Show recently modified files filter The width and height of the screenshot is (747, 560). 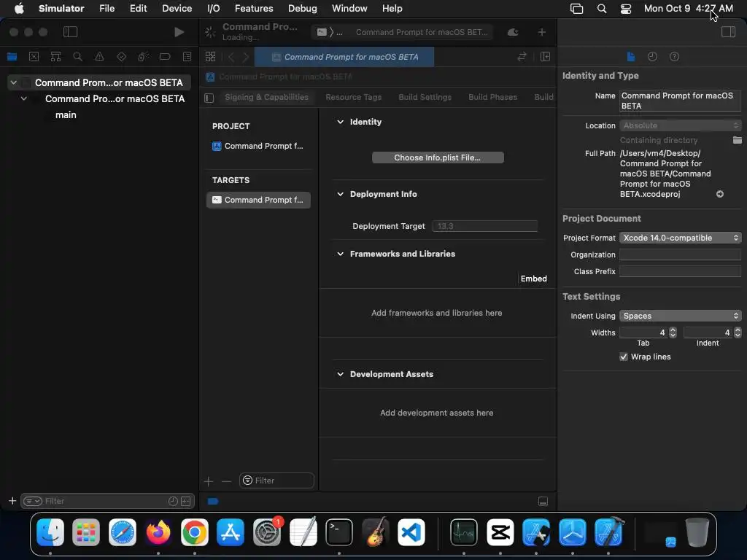coord(173,501)
